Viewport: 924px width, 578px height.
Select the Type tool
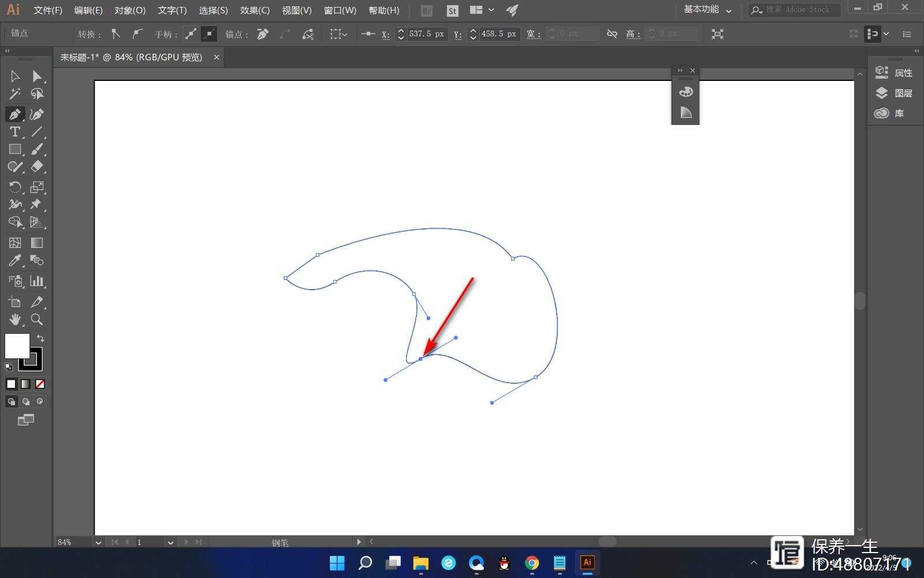(x=15, y=132)
